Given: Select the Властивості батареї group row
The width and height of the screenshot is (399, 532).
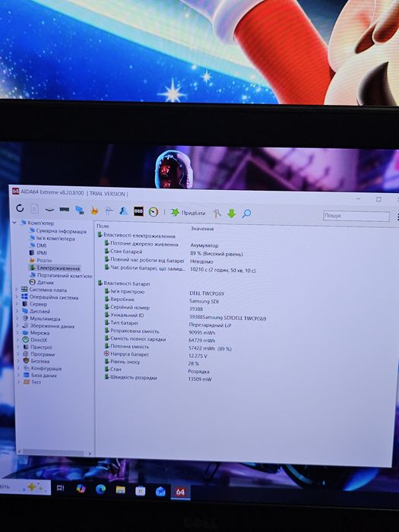Looking at the screenshot, I should click(x=124, y=283).
